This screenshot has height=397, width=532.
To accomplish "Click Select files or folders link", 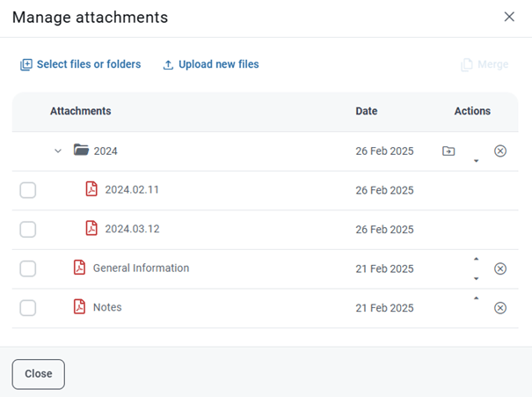I will [81, 64].
